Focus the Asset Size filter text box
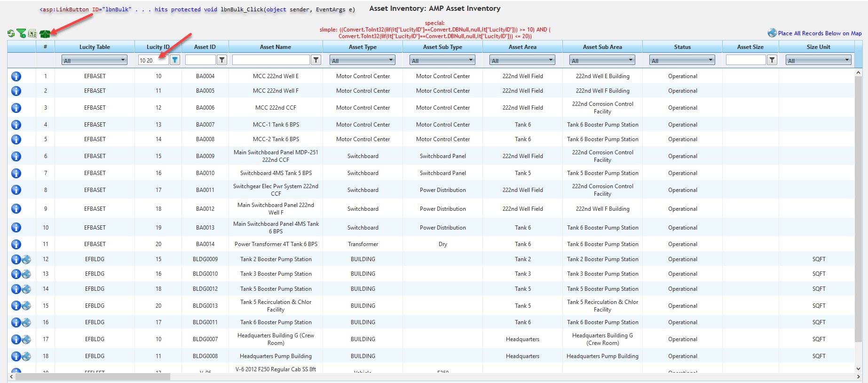The image size is (868, 383). [x=746, y=60]
